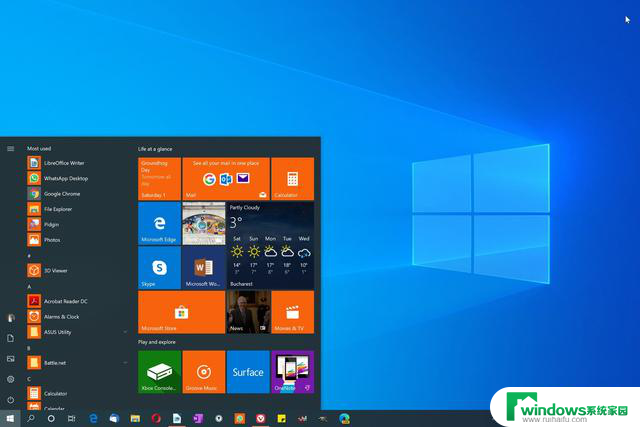Open File Explorer on the taskbar

pos(135,418)
